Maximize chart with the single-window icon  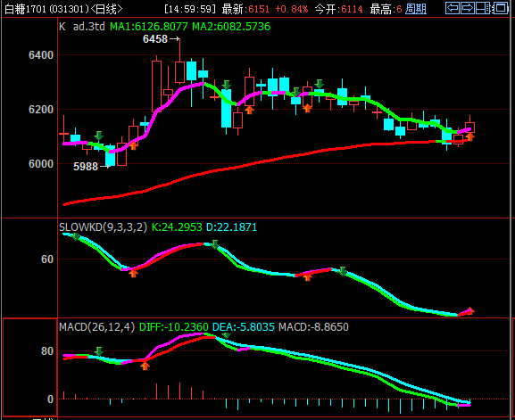click(501, 8)
